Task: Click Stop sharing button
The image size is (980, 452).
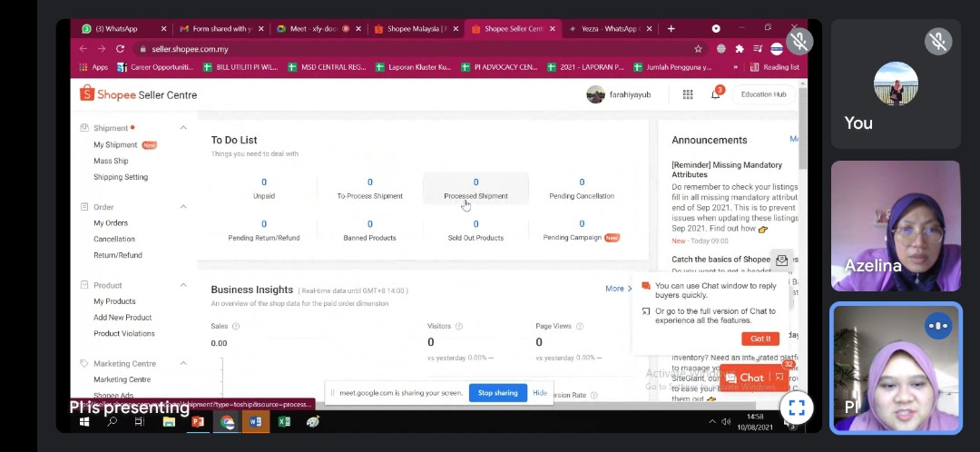Action: (x=497, y=393)
